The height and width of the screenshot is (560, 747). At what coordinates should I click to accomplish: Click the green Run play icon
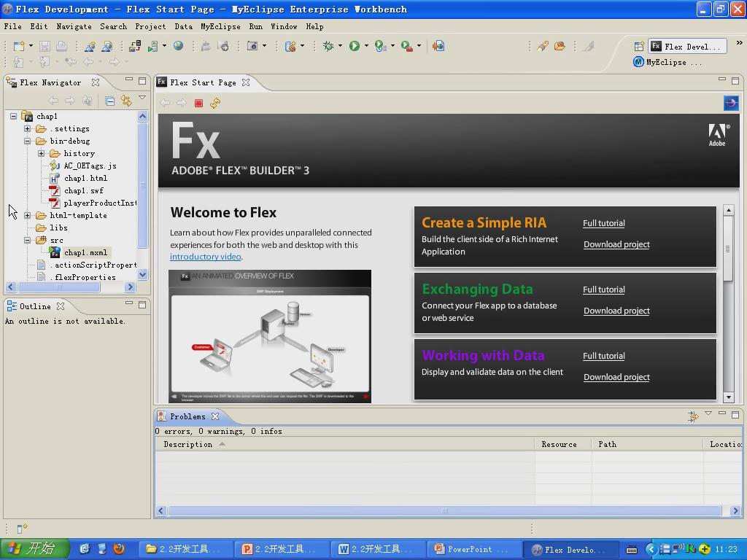coord(354,46)
